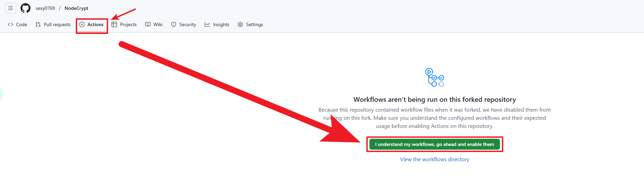Enable workflows with the green button
Viewport: 644px width, 189px height.
pyautogui.click(x=434, y=144)
